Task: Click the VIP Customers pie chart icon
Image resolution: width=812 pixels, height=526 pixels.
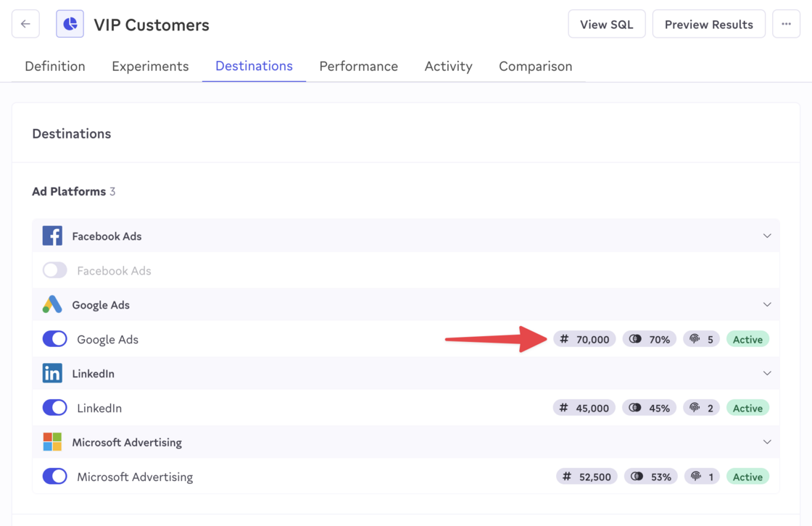Action: pyautogui.click(x=70, y=24)
